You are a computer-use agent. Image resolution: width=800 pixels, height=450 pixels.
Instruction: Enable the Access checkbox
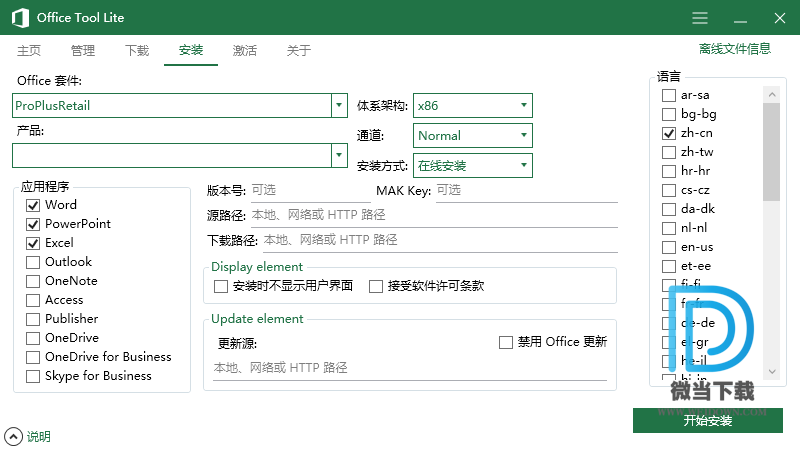pyautogui.click(x=33, y=300)
